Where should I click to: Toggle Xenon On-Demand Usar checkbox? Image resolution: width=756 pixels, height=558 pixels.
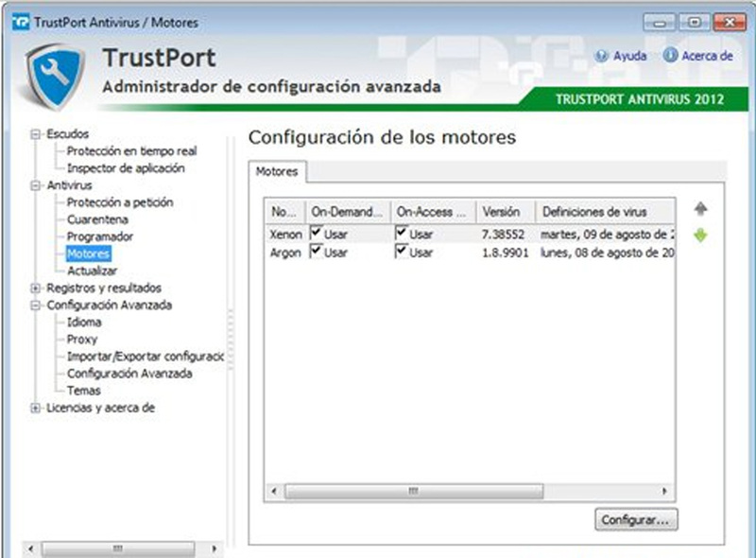316,233
